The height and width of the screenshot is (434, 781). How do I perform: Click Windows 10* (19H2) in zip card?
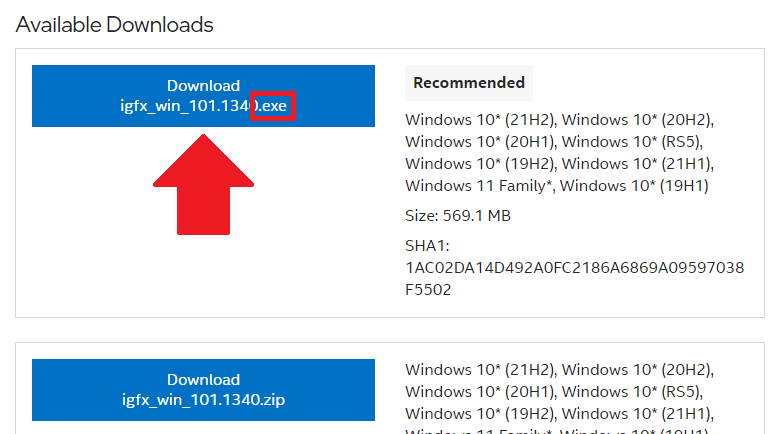[x=481, y=414]
